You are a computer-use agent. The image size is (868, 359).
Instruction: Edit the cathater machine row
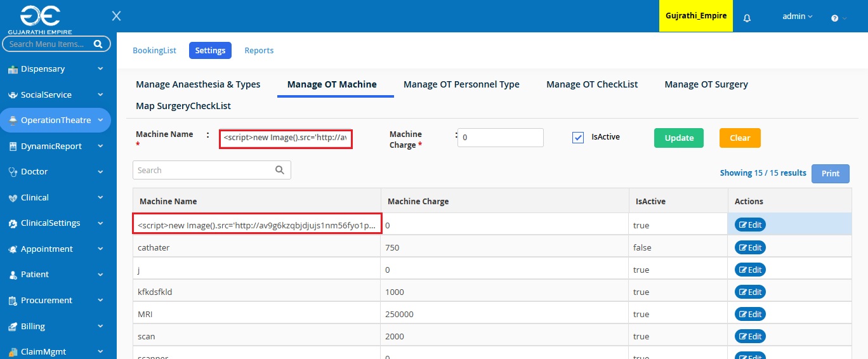tap(750, 247)
